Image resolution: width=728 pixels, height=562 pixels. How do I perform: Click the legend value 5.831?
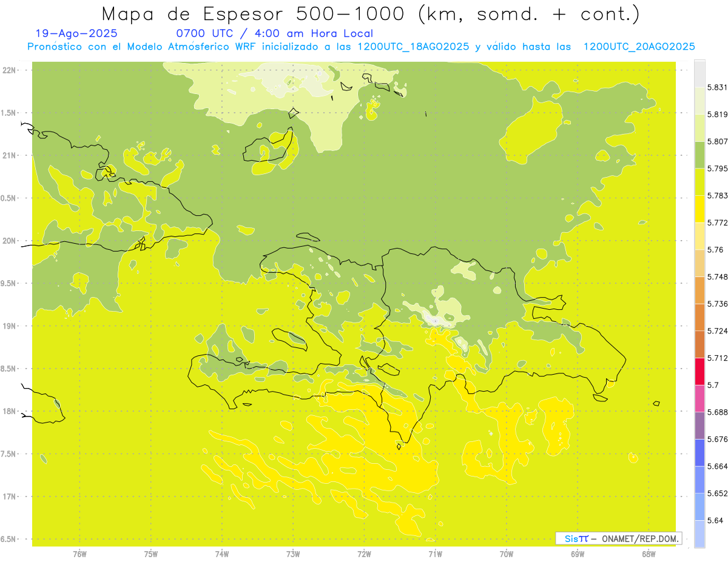718,87
